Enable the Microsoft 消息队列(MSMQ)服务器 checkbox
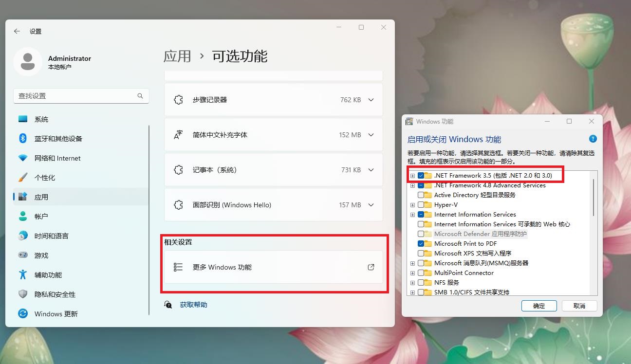The image size is (631, 364). pyautogui.click(x=421, y=263)
